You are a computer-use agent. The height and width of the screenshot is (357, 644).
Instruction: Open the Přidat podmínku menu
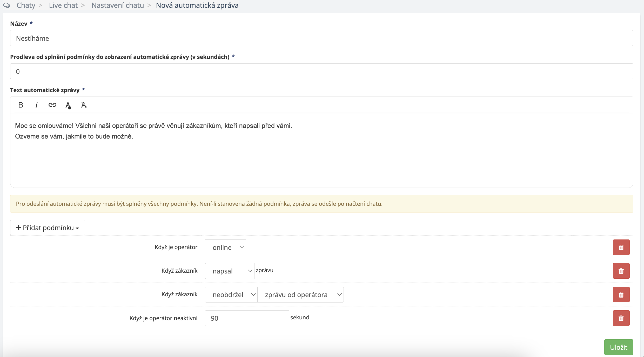tap(48, 228)
